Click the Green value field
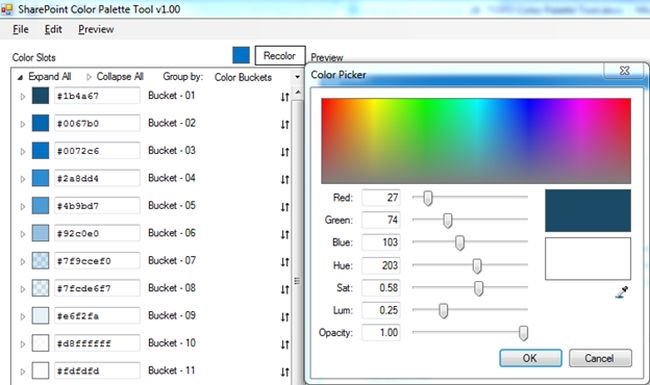Image resolution: width=650 pixels, height=385 pixels. (x=381, y=220)
